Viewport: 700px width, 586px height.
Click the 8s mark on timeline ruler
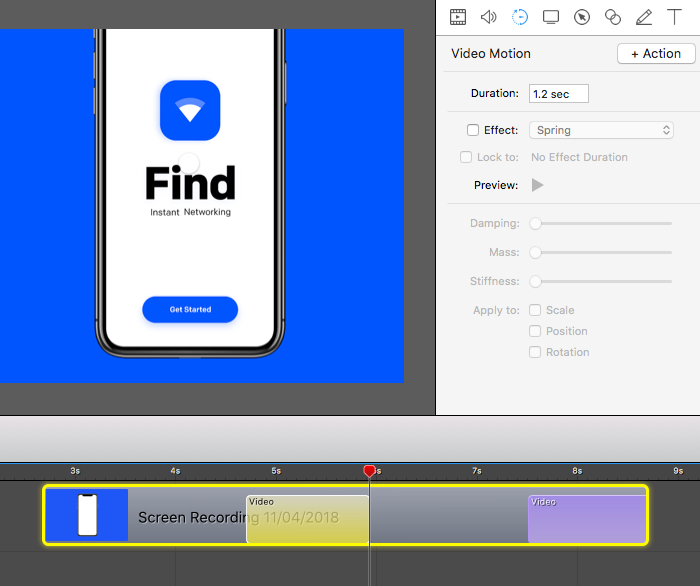577,471
